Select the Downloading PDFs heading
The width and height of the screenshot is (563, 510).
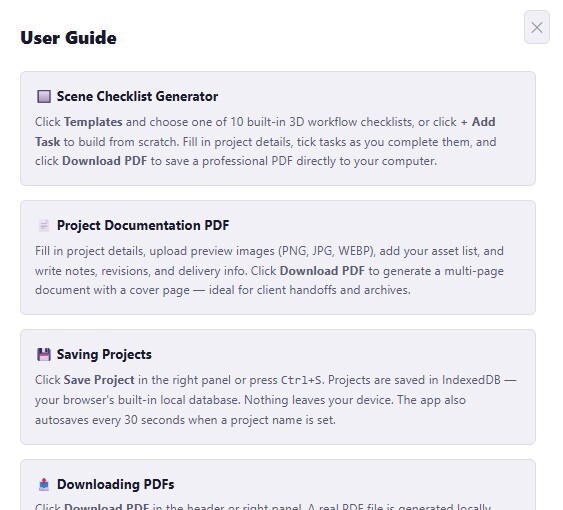pos(116,484)
